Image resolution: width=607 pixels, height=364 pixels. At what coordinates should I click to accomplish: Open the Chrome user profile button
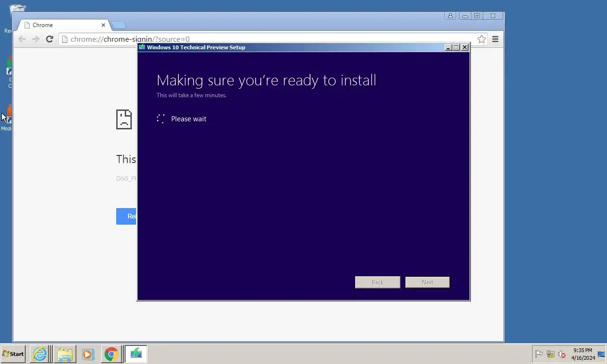pyautogui.click(x=450, y=16)
